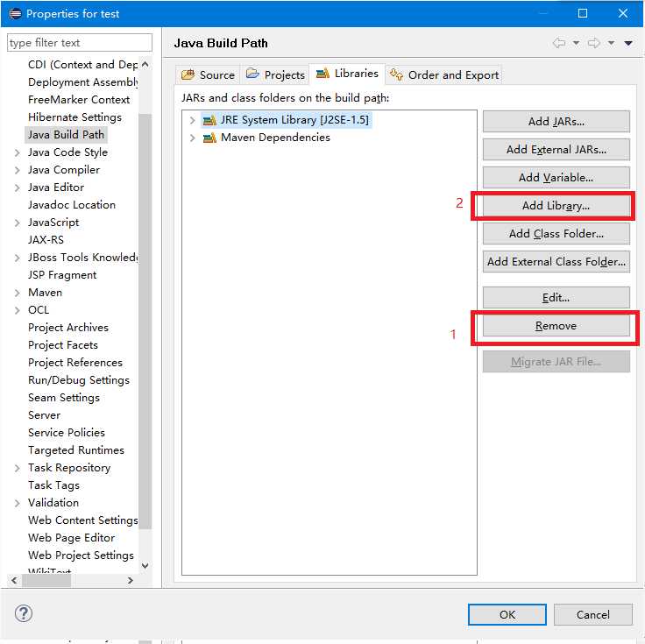645x644 pixels.
Task: Click the scroll down arrow in category list
Action: [x=145, y=565]
